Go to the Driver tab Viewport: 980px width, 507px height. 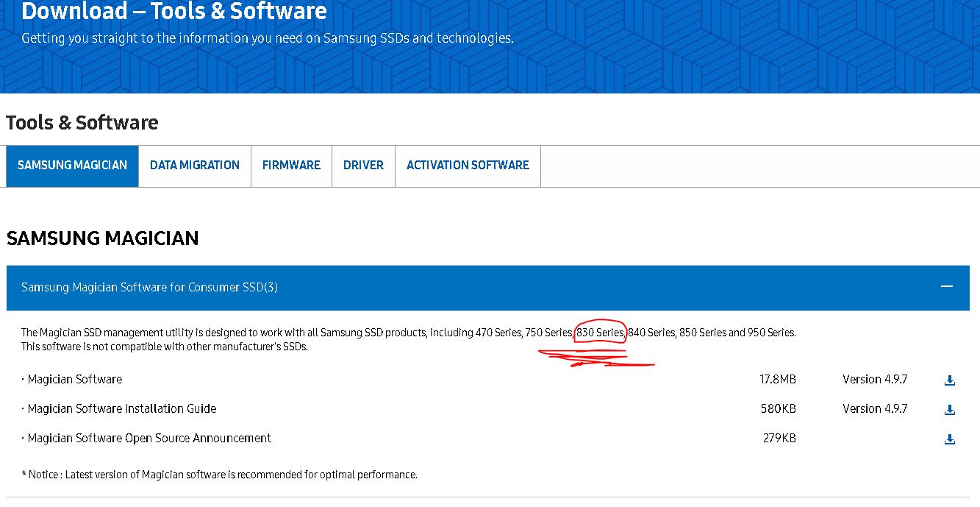click(x=363, y=166)
